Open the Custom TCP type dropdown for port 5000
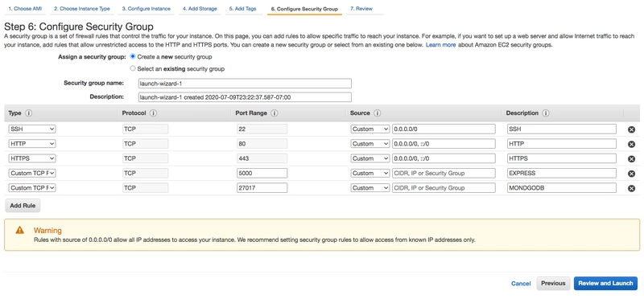This screenshot has height=299, width=644. (32, 173)
